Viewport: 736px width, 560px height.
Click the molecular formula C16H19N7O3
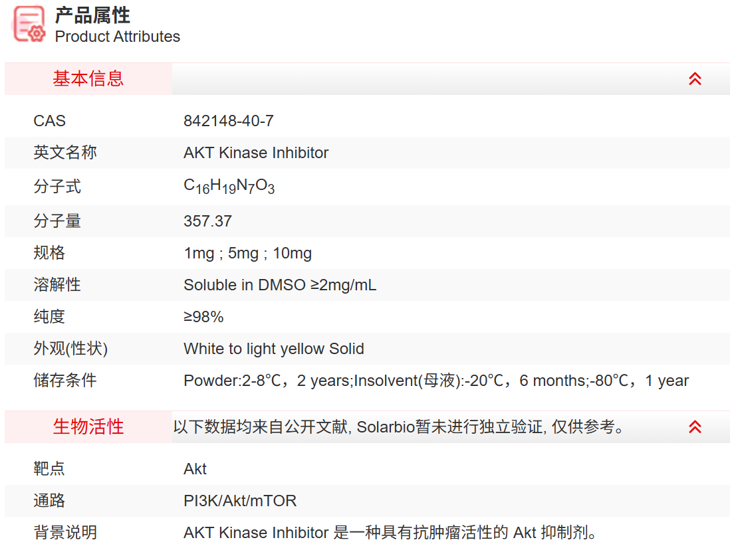(229, 187)
